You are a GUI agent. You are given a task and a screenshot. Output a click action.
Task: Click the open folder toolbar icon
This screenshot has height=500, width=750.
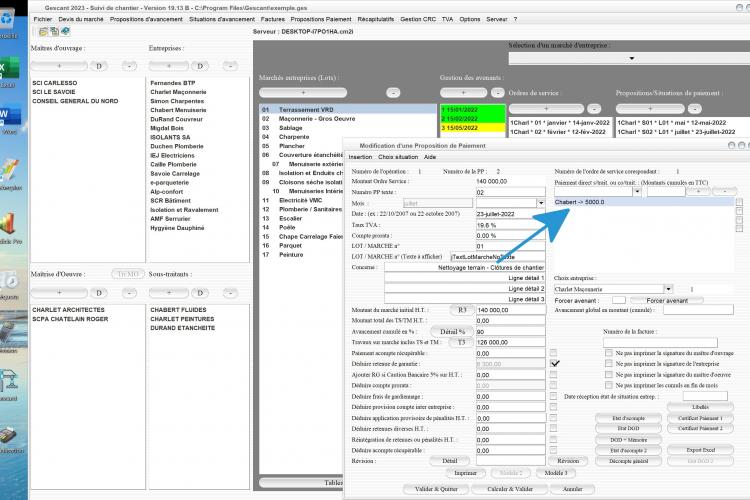[43, 32]
